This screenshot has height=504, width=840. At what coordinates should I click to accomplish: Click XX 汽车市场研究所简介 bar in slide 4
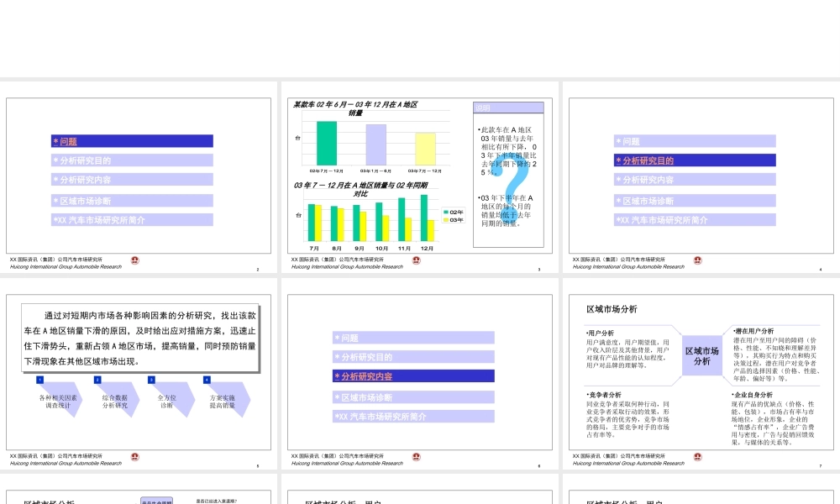tap(695, 219)
